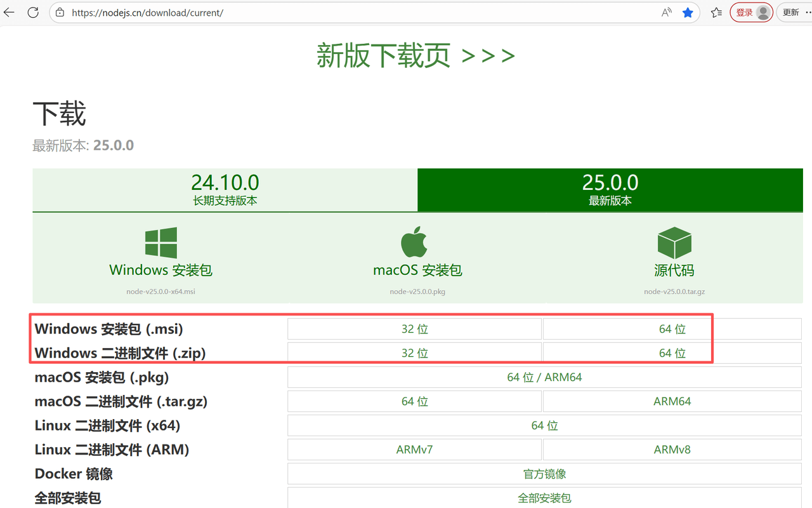The image size is (812, 508).
Task: Click the browser back arrow
Action: coord(10,13)
